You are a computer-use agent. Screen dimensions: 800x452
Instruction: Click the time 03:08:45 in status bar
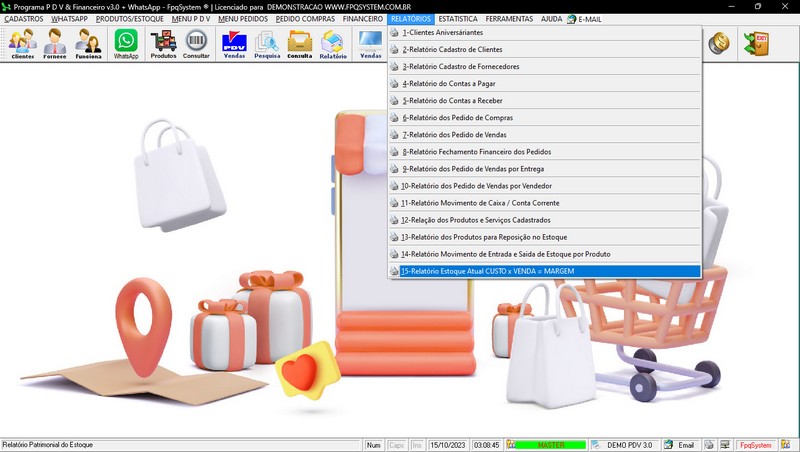pos(486,445)
